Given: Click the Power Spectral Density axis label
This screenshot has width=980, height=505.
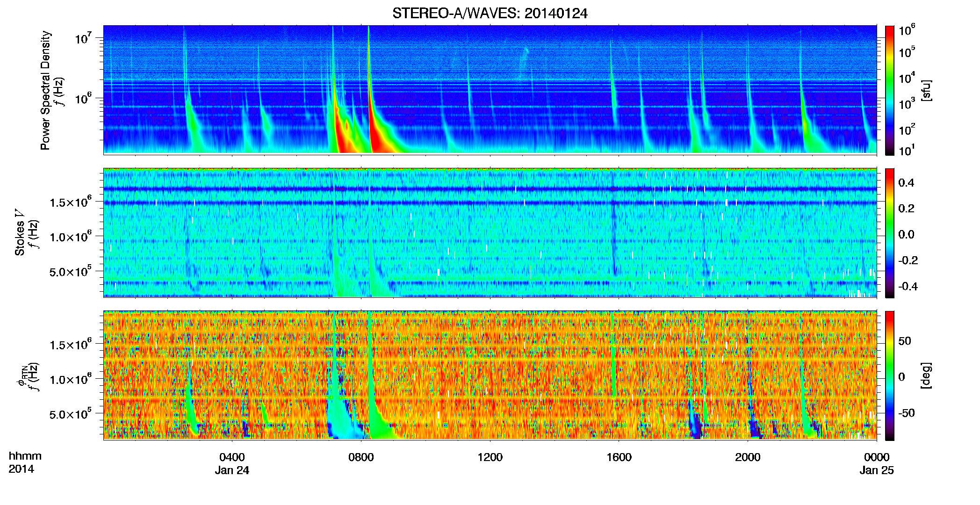Looking at the screenshot, I should [45, 90].
